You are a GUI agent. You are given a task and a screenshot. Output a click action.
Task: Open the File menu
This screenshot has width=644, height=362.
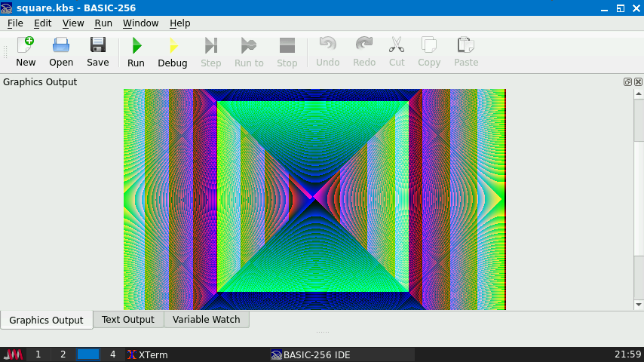(x=15, y=23)
